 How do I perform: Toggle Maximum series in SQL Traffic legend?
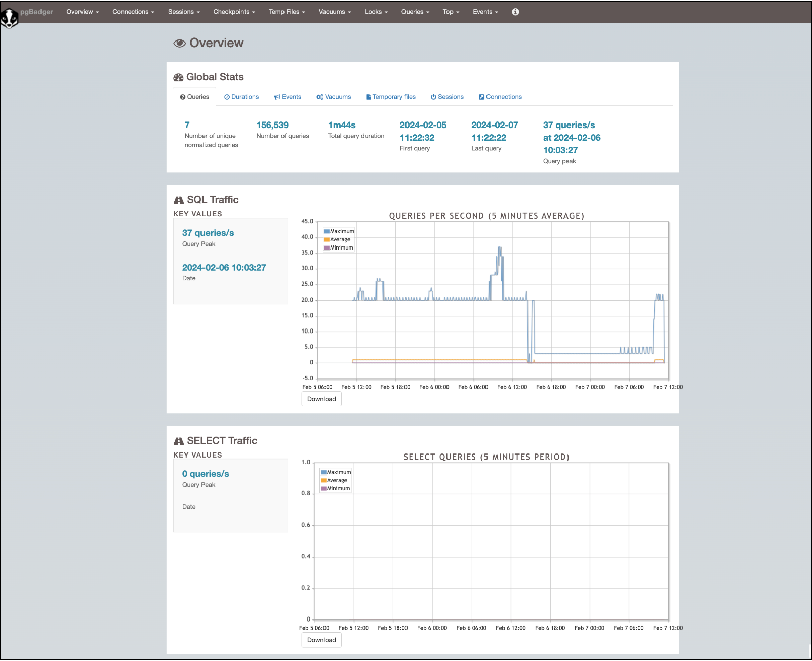[342, 231]
